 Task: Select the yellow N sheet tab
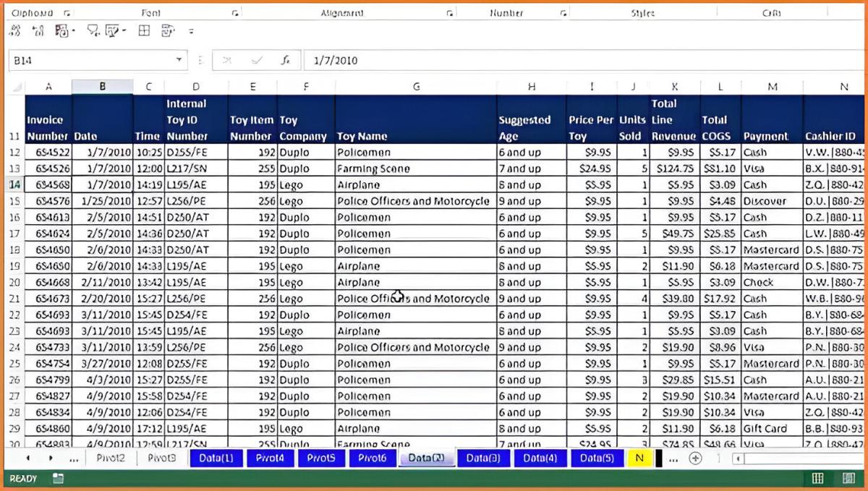(639, 458)
